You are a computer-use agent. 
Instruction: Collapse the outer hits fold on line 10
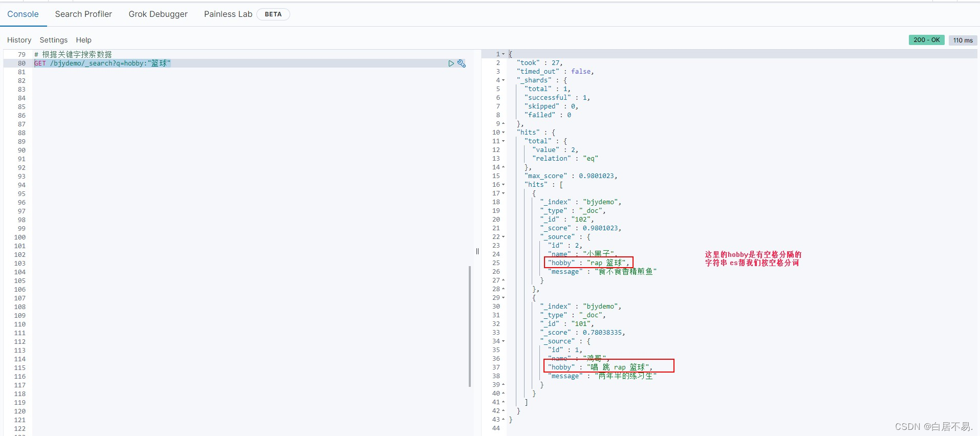pos(504,133)
